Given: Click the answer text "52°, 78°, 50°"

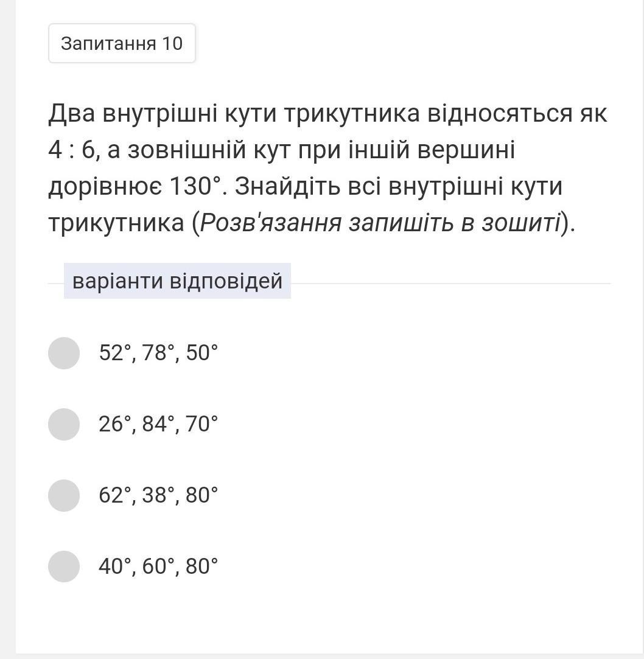Looking at the screenshot, I should 158,353.
